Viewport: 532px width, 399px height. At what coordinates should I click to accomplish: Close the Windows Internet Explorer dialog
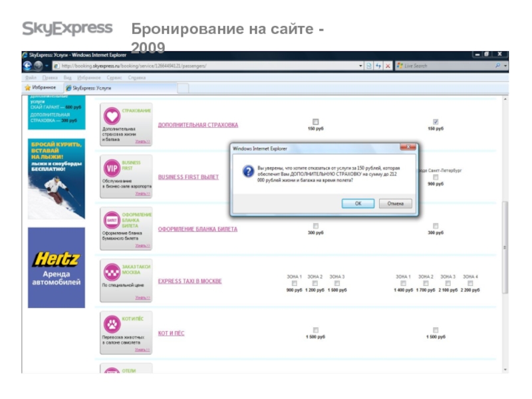coord(408,147)
